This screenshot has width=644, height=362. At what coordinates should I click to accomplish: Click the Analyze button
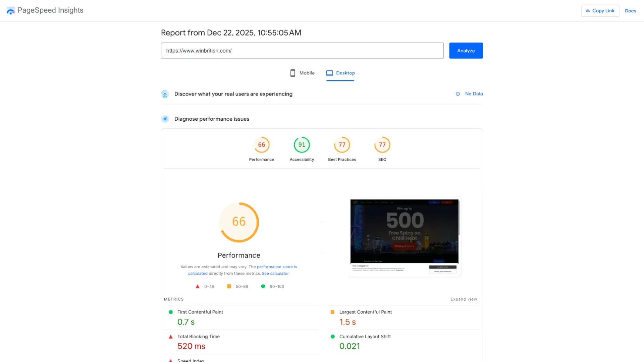point(466,51)
